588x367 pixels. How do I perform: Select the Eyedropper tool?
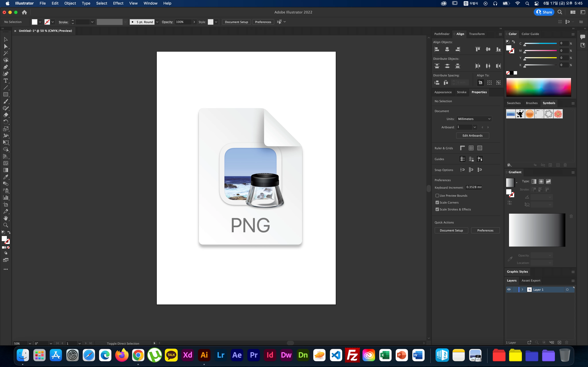(x=6, y=177)
